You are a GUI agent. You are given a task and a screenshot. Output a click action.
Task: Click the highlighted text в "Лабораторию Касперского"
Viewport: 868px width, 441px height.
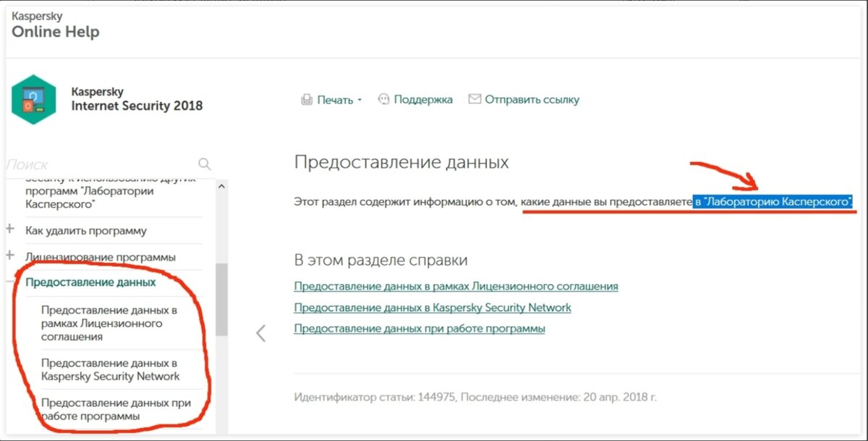[x=773, y=202]
